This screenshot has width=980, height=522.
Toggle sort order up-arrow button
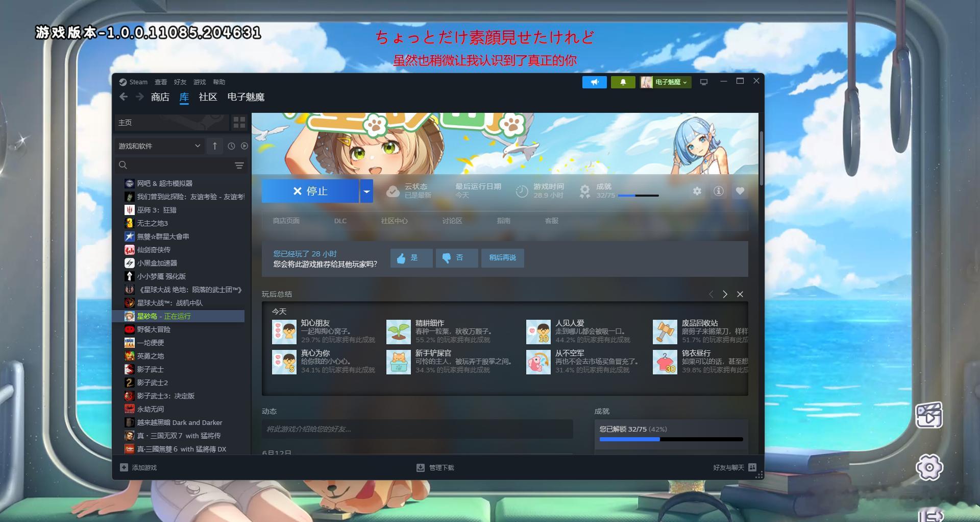pyautogui.click(x=215, y=146)
